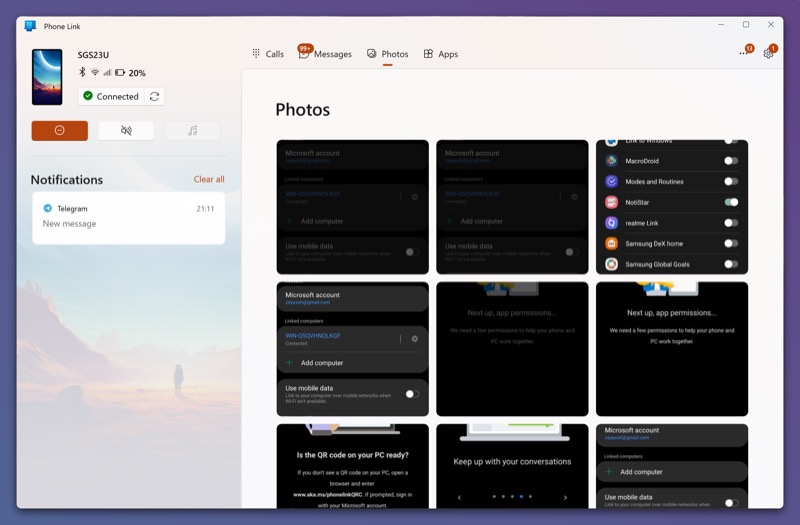Viewport: 800px width, 525px height.
Task: Open the three-dot more options menu
Action: 744,53
